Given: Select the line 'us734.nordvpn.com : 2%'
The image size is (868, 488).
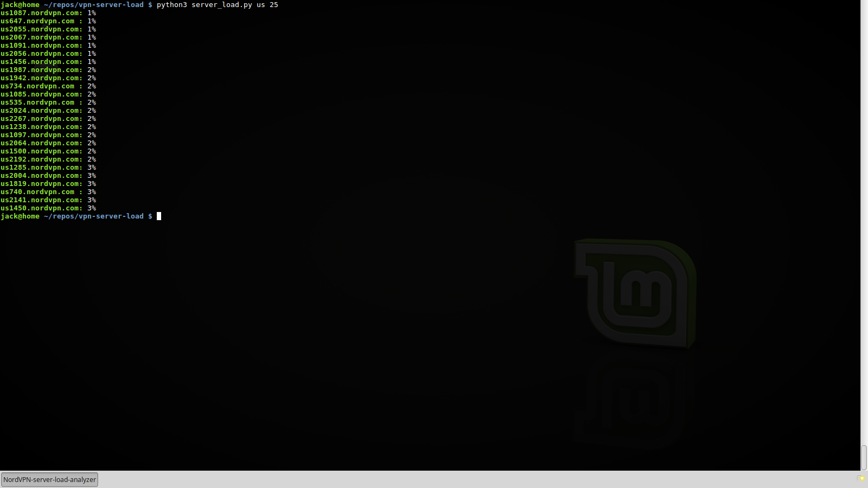Looking at the screenshot, I should 48,86.
